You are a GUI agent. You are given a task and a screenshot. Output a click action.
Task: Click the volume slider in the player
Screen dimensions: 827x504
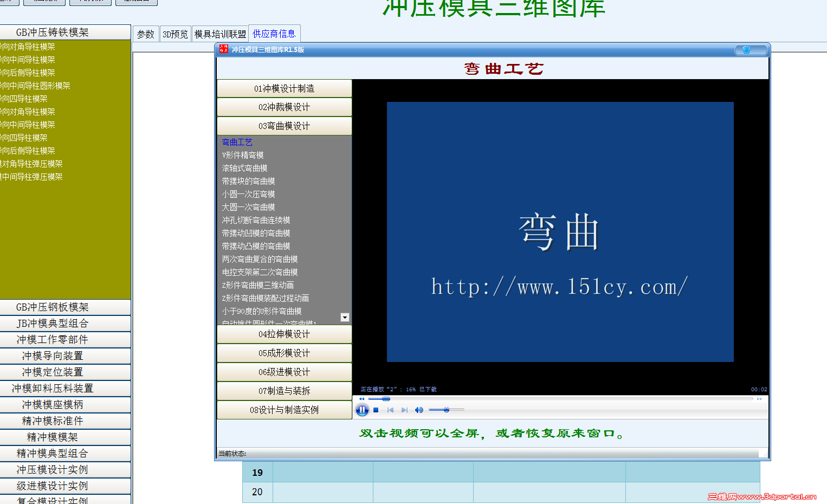(x=447, y=410)
